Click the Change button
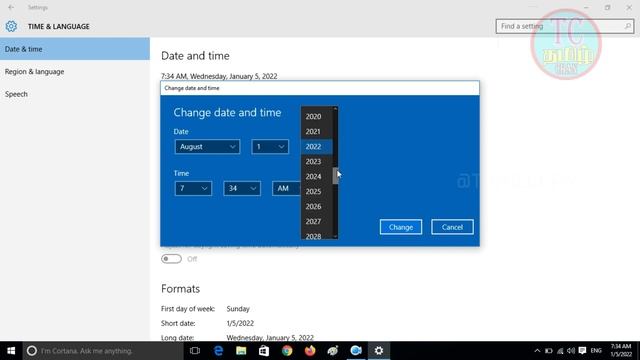Viewport: 640px width, 360px height. click(x=401, y=227)
